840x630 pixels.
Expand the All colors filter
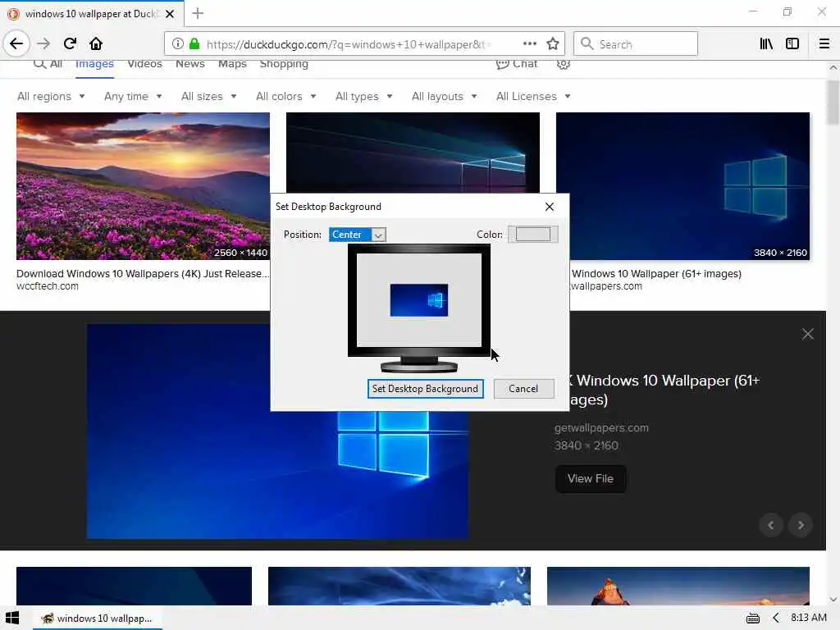(286, 97)
